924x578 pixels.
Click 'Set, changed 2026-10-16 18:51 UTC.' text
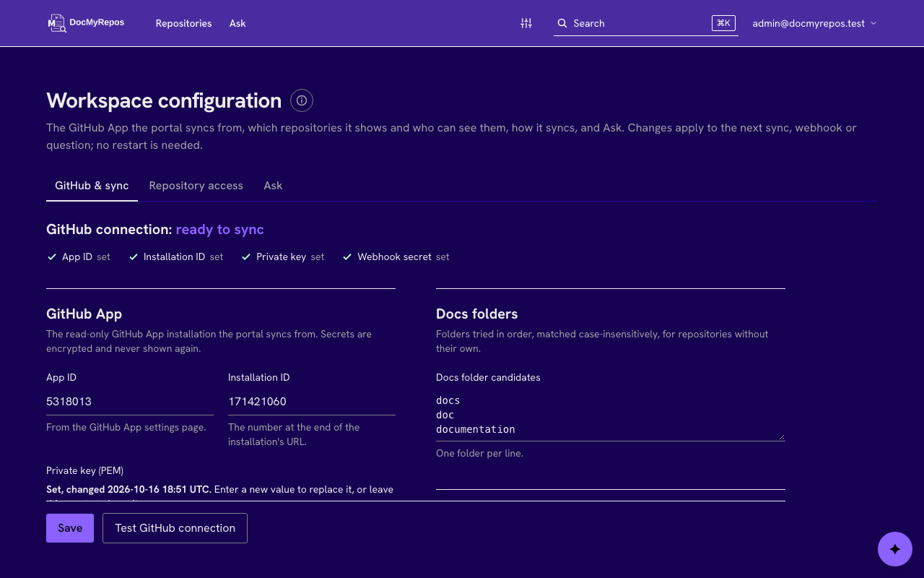tap(128, 489)
